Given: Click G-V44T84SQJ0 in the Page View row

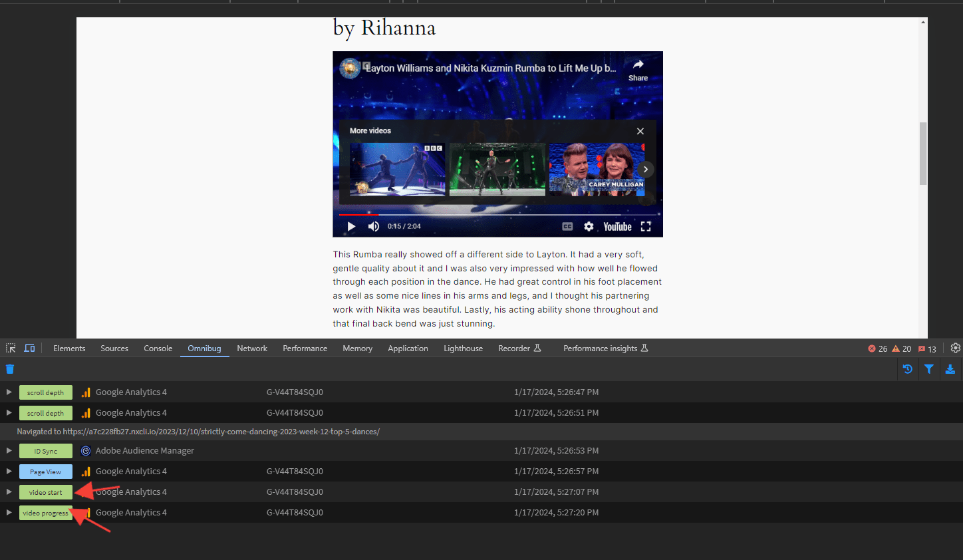Looking at the screenshot, I should [295, 472].
